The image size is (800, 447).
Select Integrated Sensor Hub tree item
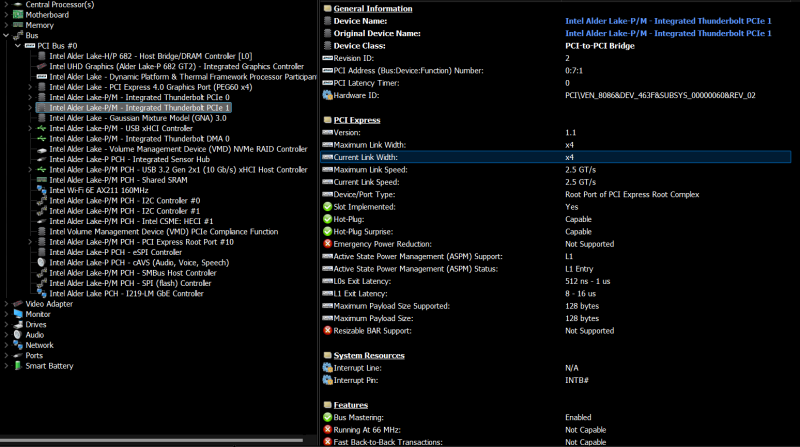click(129, 159)
